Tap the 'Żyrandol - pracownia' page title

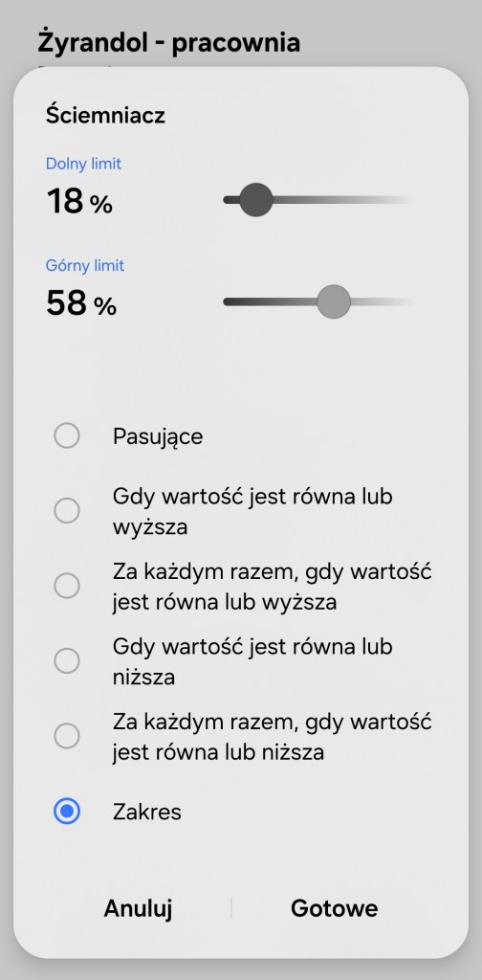click(x=169, y=42)
